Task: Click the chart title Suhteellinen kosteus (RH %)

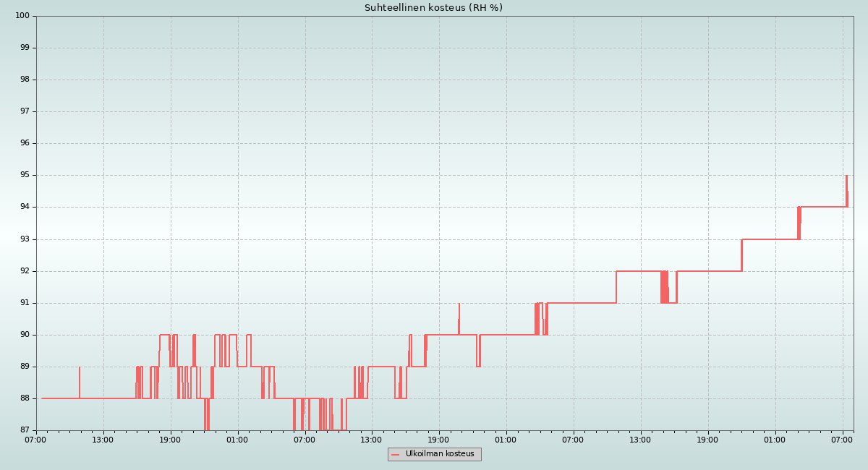Action: coord(433,8)
